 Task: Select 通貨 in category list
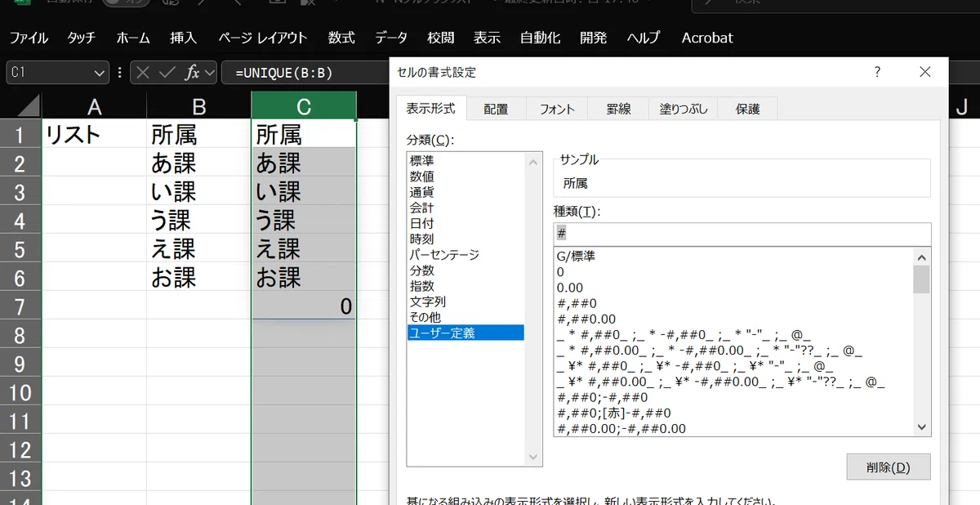click(x=465, y=192)
